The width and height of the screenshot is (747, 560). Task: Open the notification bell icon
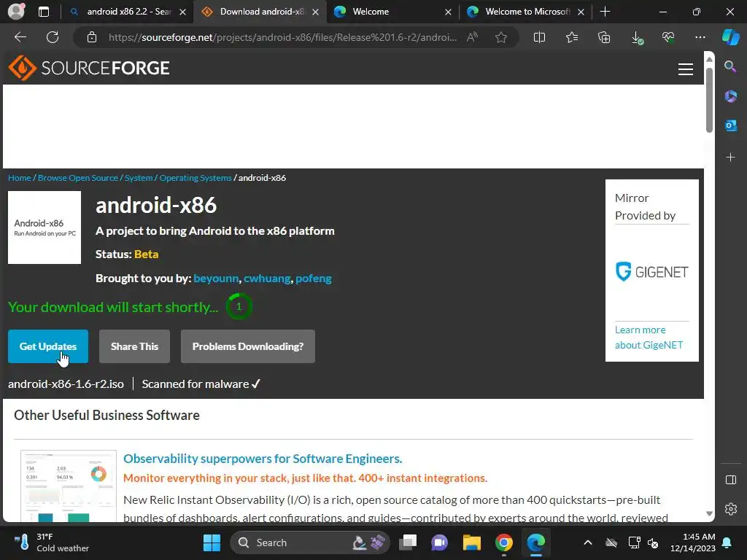727,542
